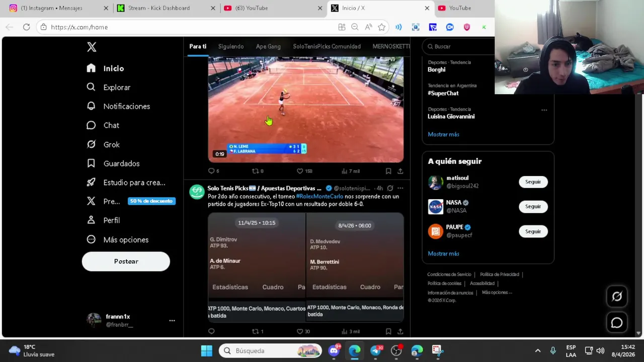Bookmark the tennis video post

pos(388,171)
